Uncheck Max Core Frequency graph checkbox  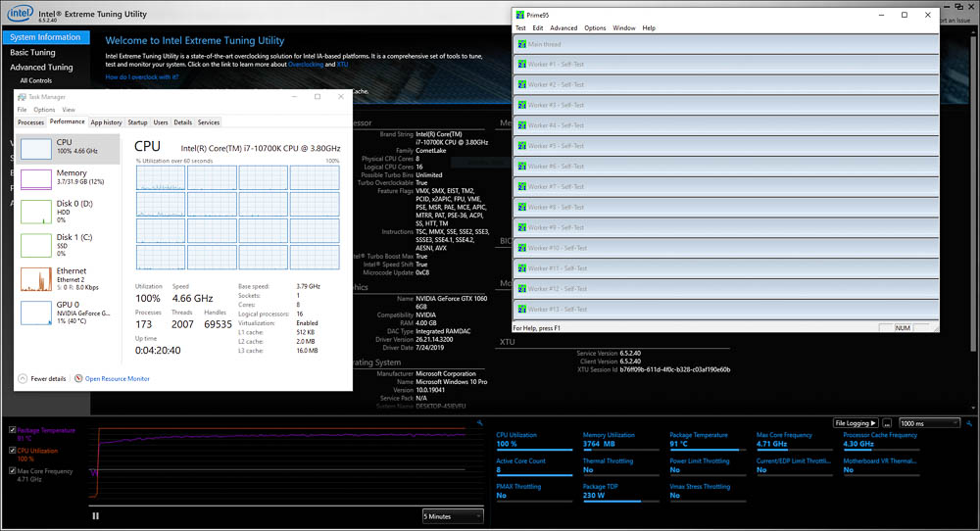coord(13,471)
